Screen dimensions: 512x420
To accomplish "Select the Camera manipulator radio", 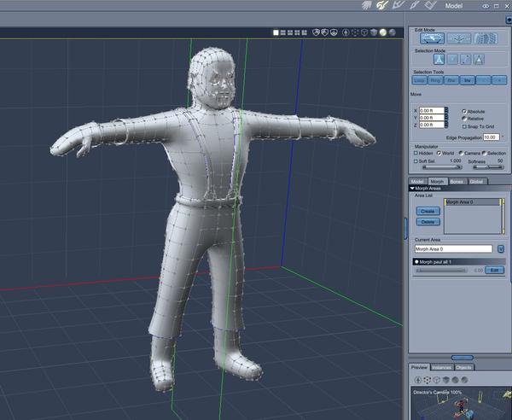I will click(461, 153).
